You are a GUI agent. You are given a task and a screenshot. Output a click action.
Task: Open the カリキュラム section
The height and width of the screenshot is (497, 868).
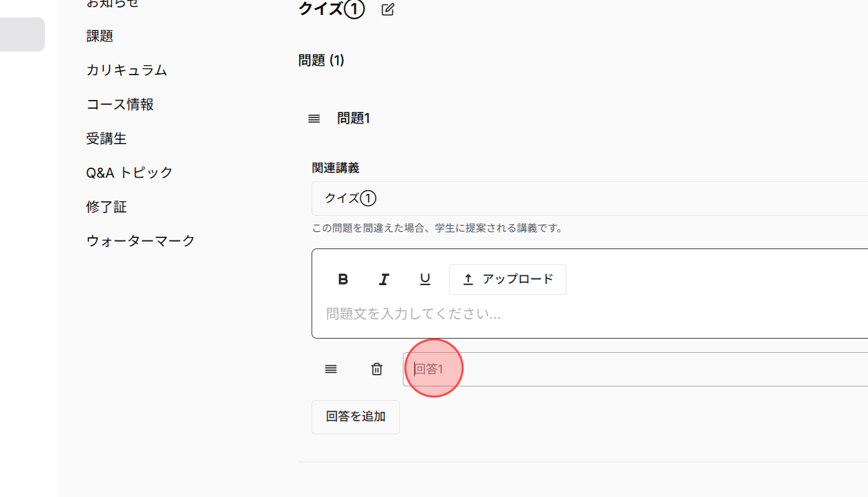pyautogui.click(x=126, y=70)
